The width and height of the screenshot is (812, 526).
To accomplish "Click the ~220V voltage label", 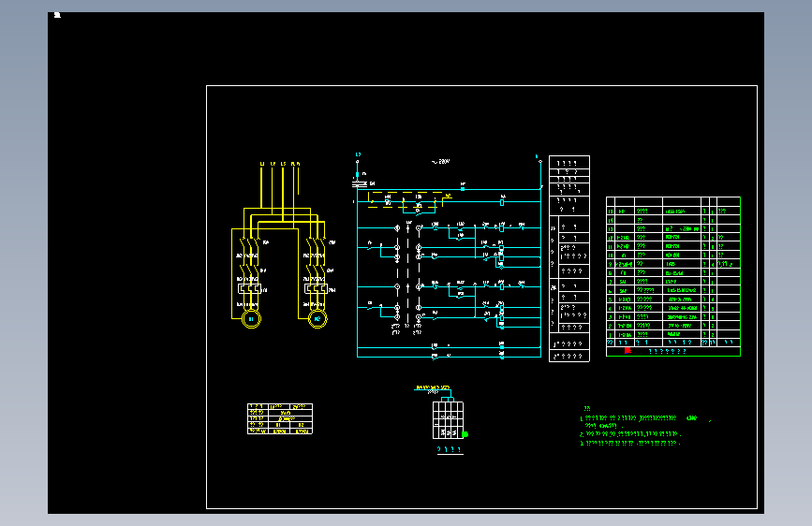I will pyautogui.click(x=441, y=162).
